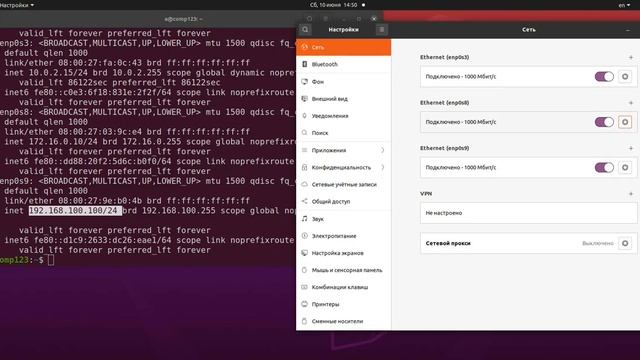This screenshot has height=360, width=640.
Task: Click Настройка экранов in sidebar
Action: point(344,253)
